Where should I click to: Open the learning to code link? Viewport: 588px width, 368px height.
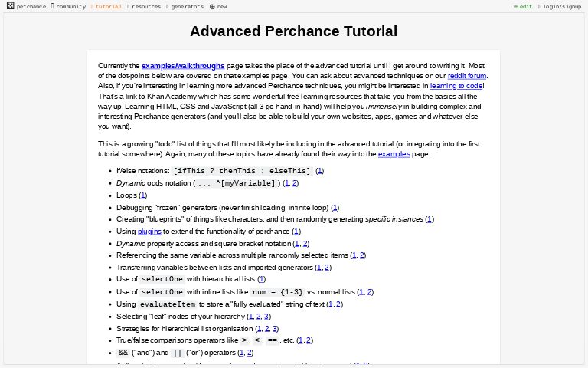click(x=456, y=86)
